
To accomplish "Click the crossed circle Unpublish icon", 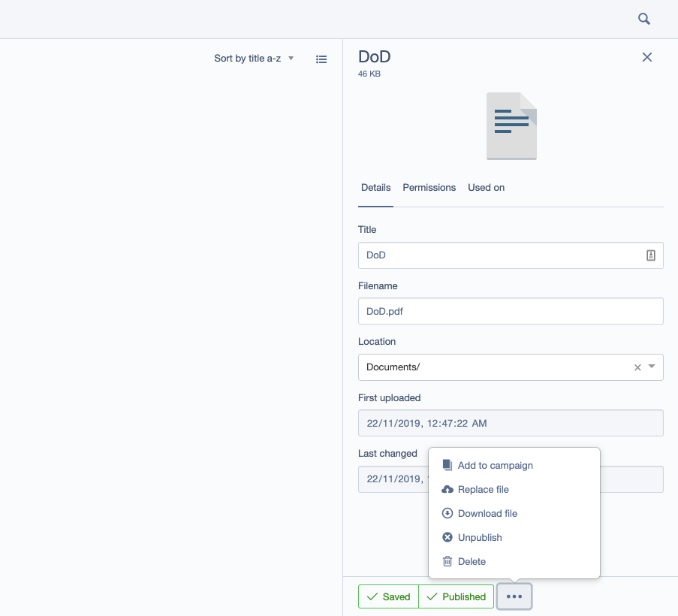I will click(x=447, y=537).
